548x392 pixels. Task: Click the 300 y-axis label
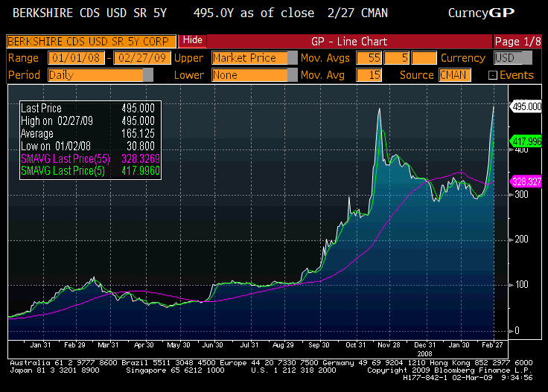[x=521, y=194]
